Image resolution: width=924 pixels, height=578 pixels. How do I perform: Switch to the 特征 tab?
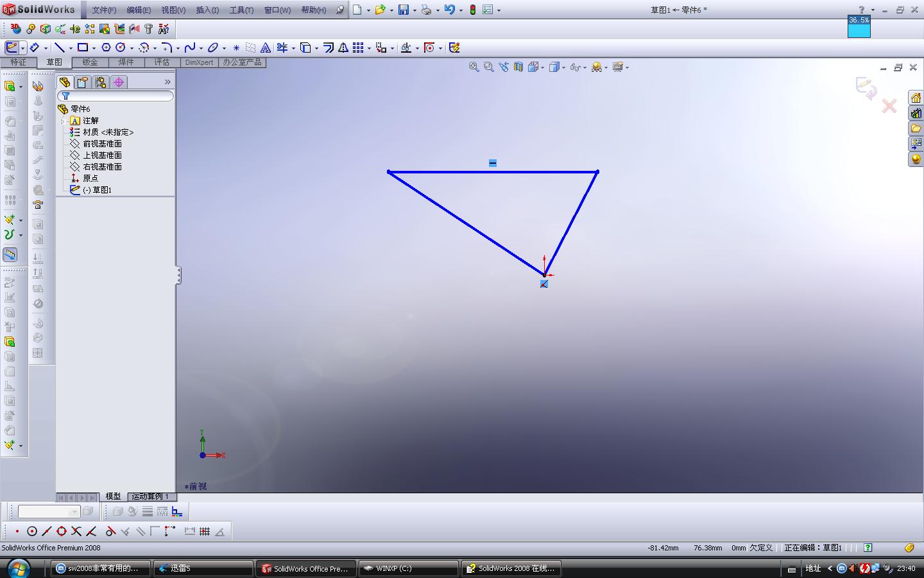pos(19,62)
